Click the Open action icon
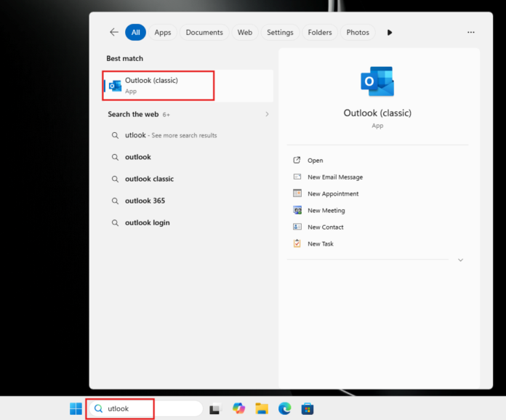 pyautogui.click(x=297, y=161)
